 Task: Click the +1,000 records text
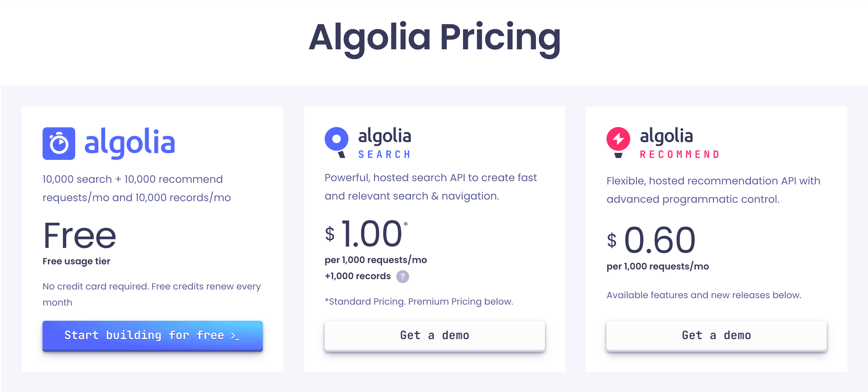click(x=357, y=276)
